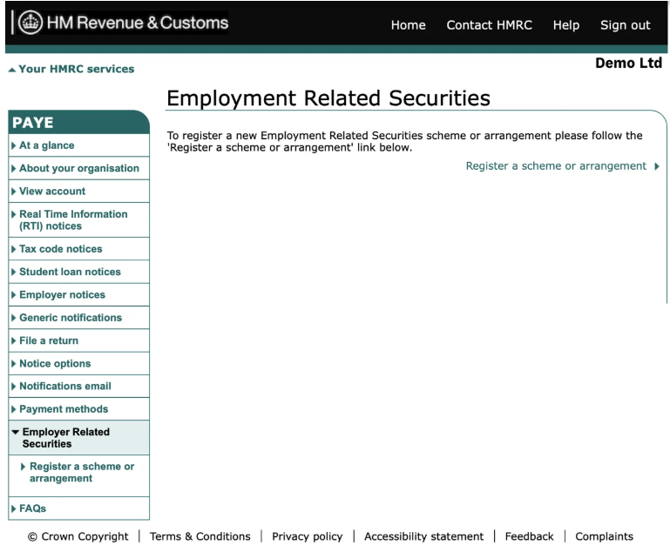
Task: Open Contact HMRC in the top navigation
Action: [489, 25]
